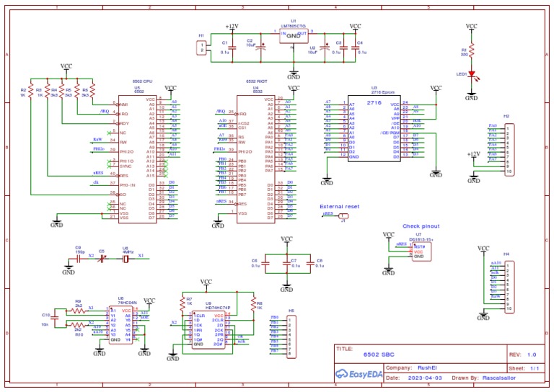Select the "6532 RIOT" heading label
This screenshot has width=554, height=392.
(257, 81)
